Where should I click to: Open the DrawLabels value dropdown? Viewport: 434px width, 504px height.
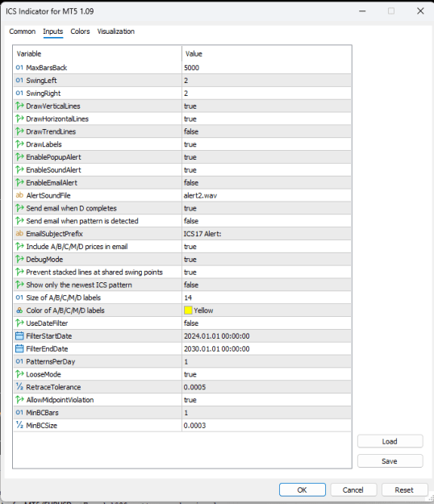[266, 144]
